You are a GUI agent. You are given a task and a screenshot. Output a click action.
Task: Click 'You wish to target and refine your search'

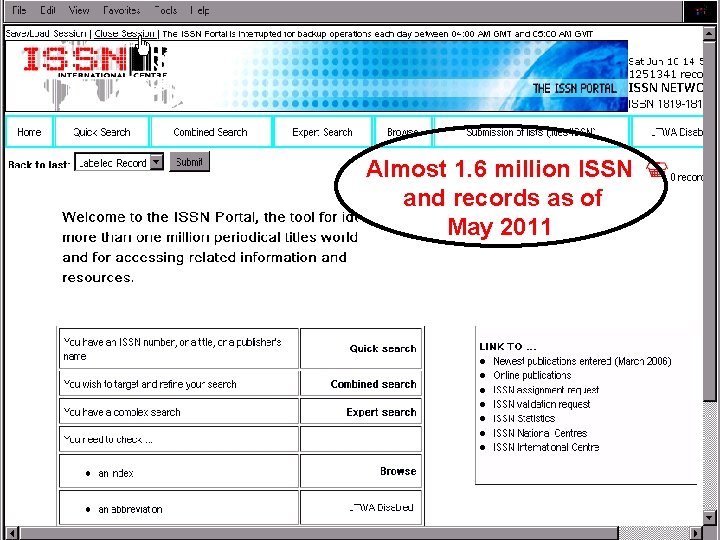(150, 384)
